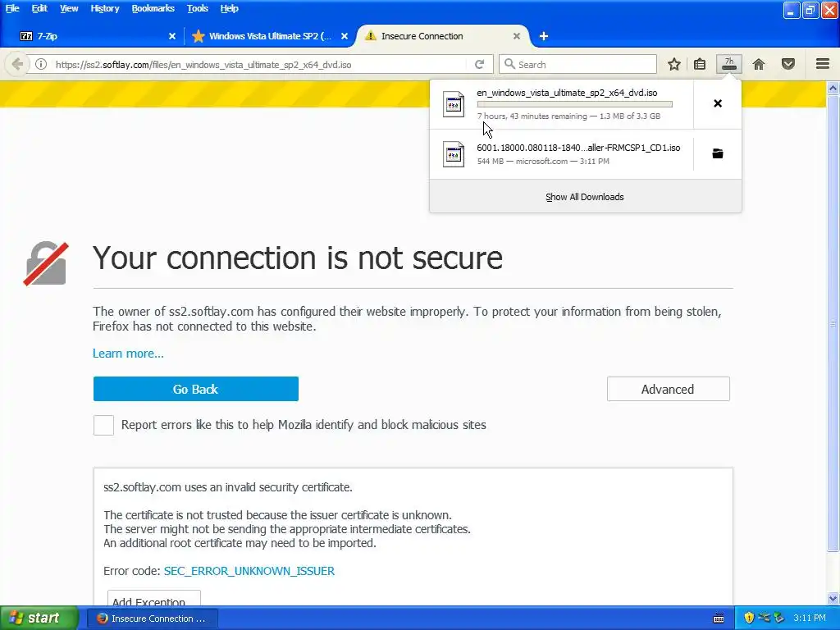Open the Bookmarks menu

[153, 8]
